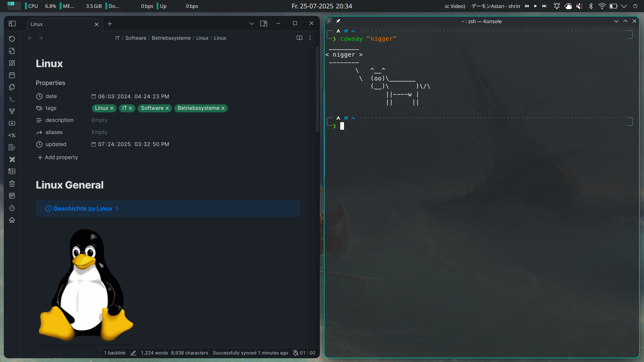Open a new tab with the plus button
Viewport: 644px width, 362px height.
pyautogui.click(x=110, y=24)
